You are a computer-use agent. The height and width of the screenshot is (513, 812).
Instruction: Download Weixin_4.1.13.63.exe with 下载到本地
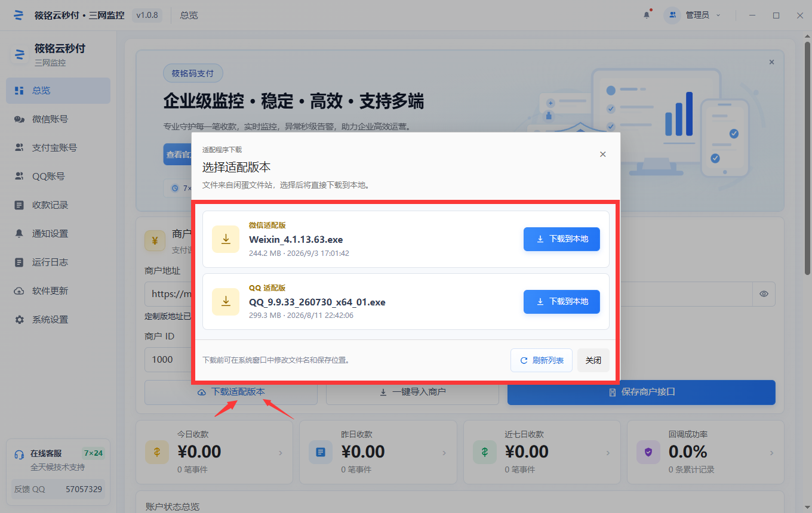(561, 239)
